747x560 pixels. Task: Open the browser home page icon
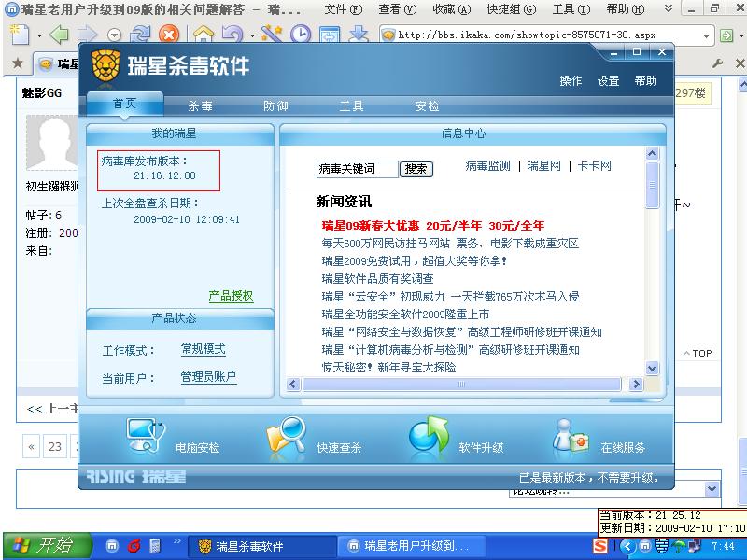204,35
